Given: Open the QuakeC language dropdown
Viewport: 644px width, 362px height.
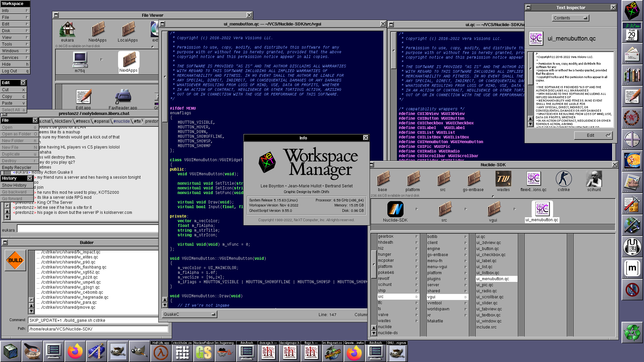Looking at the screenshot, I should 190,314.
